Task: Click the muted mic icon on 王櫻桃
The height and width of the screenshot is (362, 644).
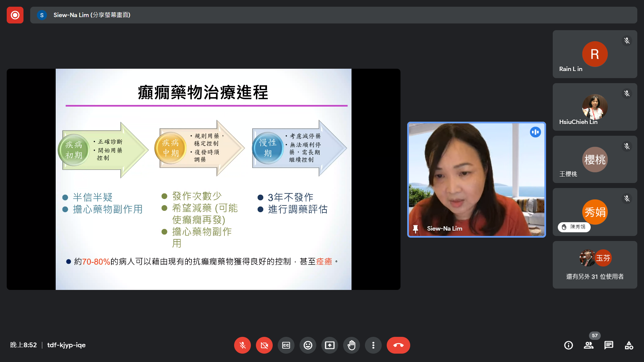Action: click(627, 146)
